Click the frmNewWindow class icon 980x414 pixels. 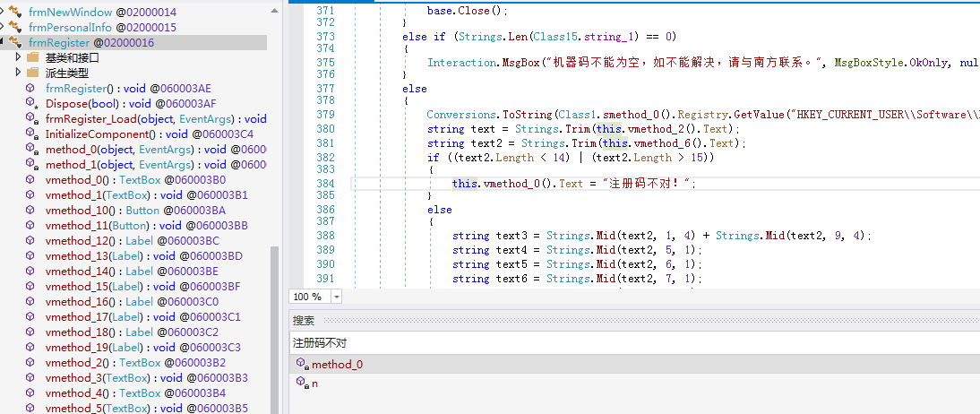[x=15, y=12]
